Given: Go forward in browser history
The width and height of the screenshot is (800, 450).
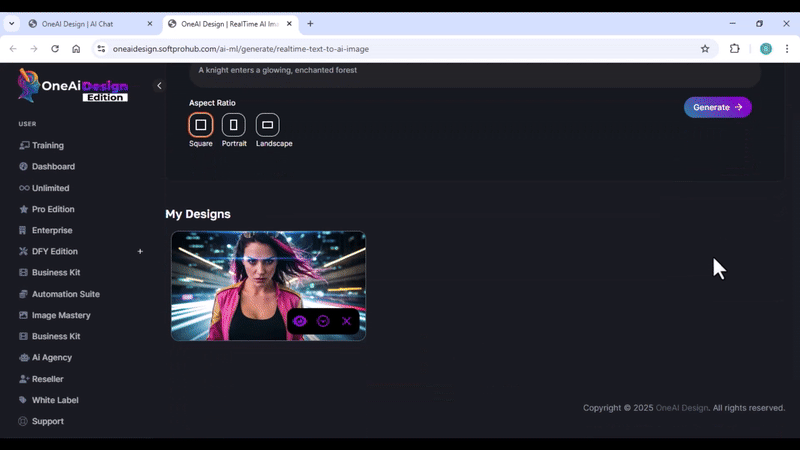Looking at the screenshot, I should point(34,49).
